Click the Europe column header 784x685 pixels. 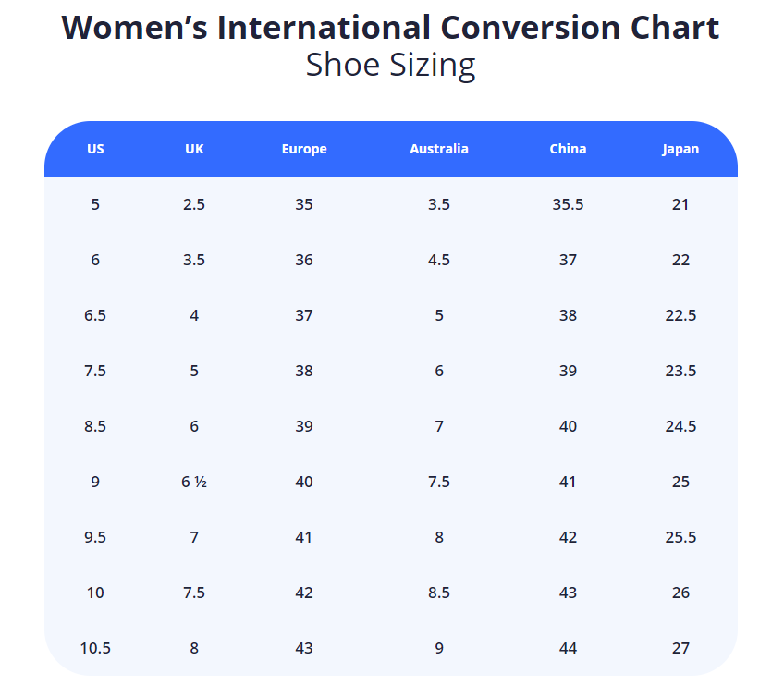coord(304,149)
